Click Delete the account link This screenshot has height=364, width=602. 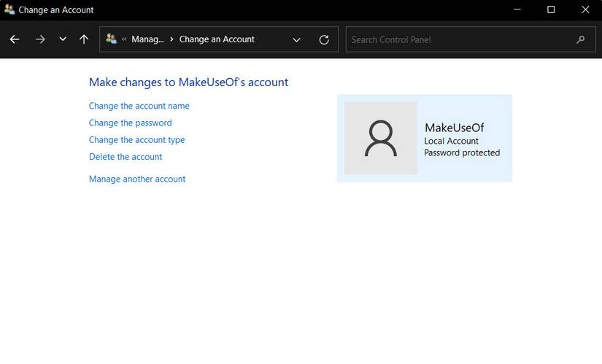point(126,157)
